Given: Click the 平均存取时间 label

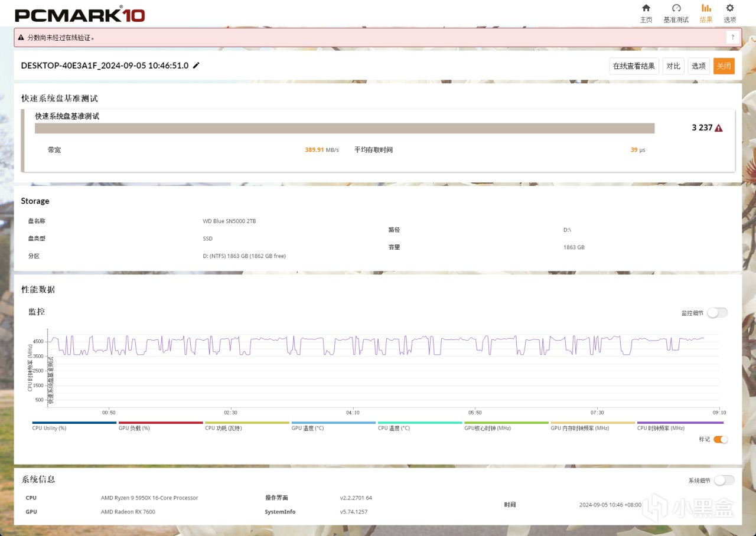Looking at the screenshot, I should tap(373, 150).
